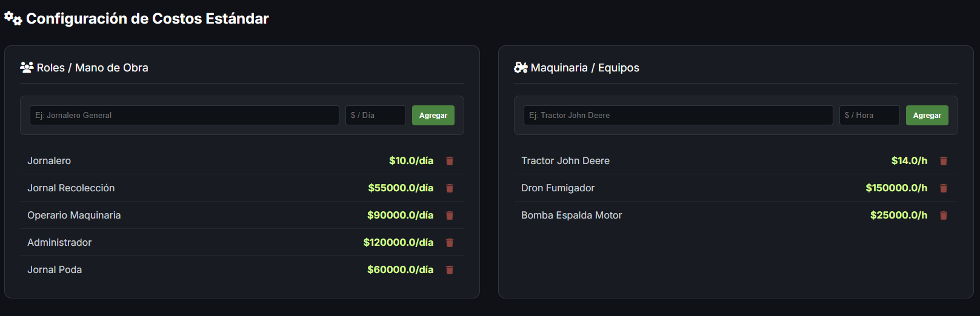The width and height of the screenshot is (980, 316).
Task: Focus the 'Ej: Tractor John Deere' name field
Action: (x=678, y=116)
